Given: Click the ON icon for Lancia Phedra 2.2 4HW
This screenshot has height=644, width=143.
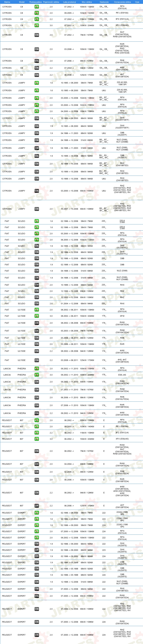Looking at the screenshot, I should (37, 413).
